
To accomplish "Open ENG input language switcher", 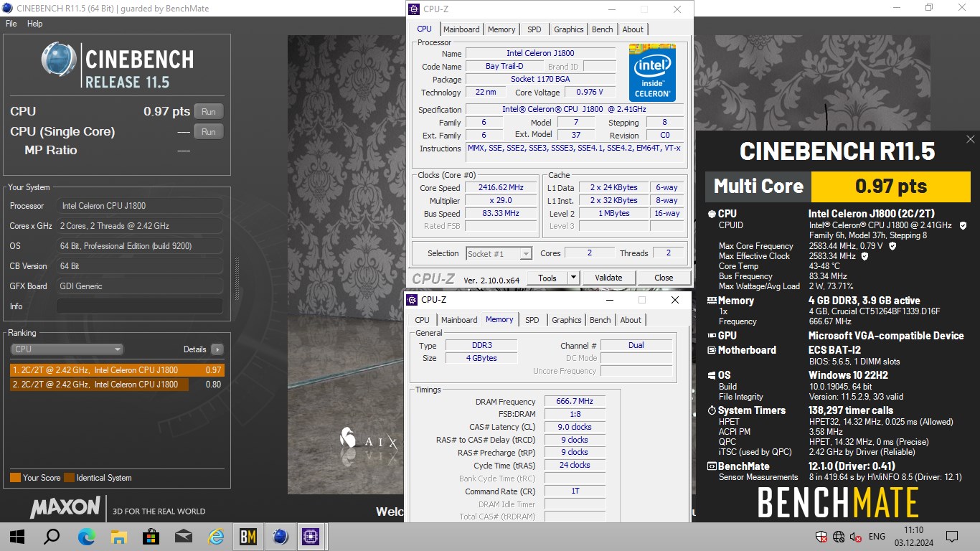I will click(877, 537).
